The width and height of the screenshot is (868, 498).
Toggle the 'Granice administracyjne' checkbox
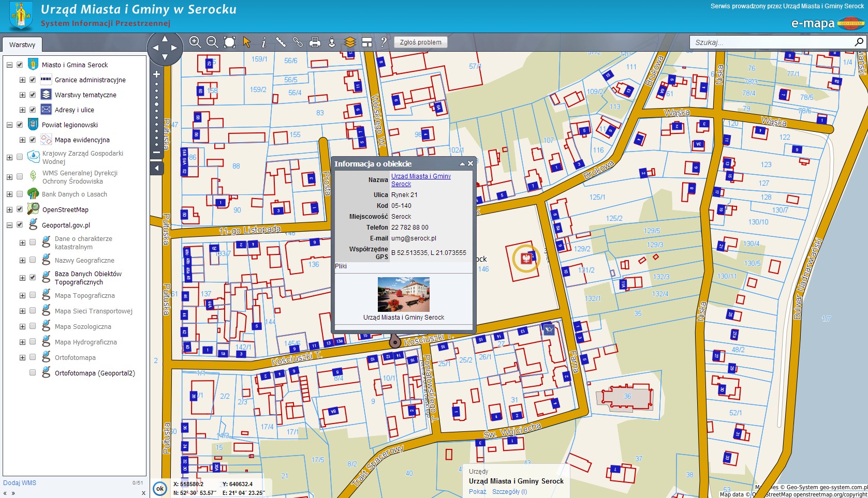pos(33,80)
